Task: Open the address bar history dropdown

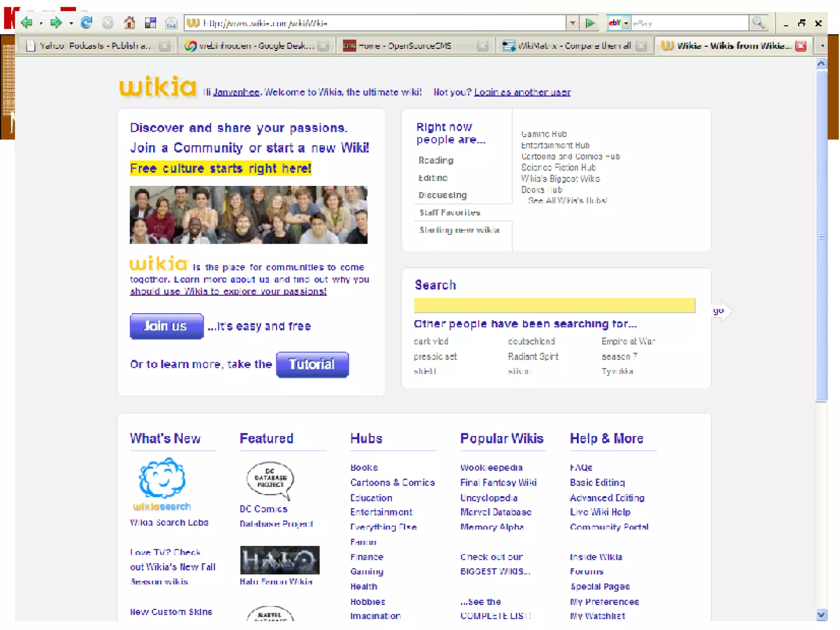Action: [572, 23]
